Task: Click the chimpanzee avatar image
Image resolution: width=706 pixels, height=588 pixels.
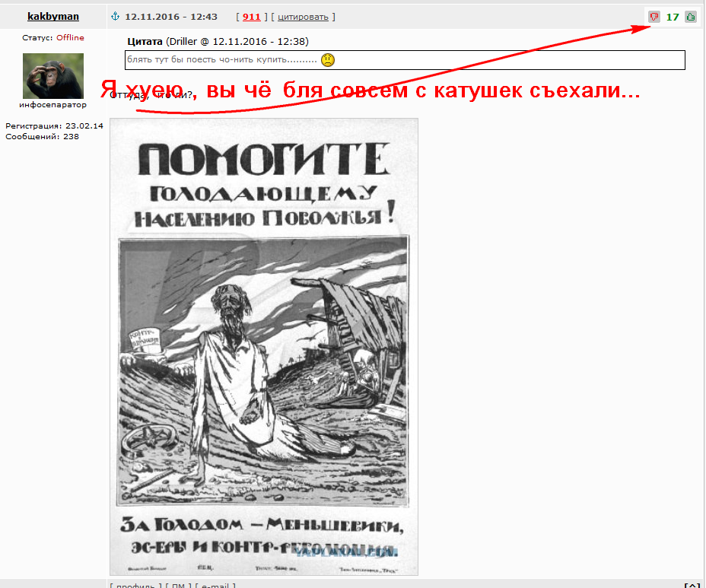Action: point(53,76)
